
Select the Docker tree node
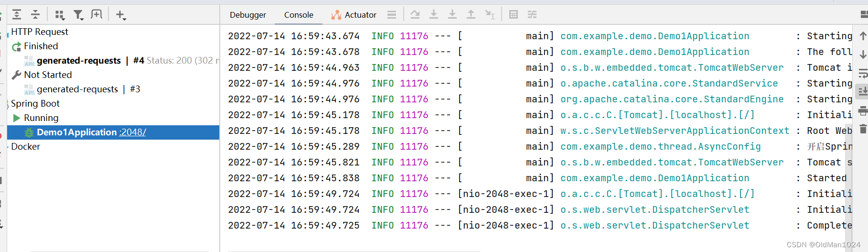[26, 146]
